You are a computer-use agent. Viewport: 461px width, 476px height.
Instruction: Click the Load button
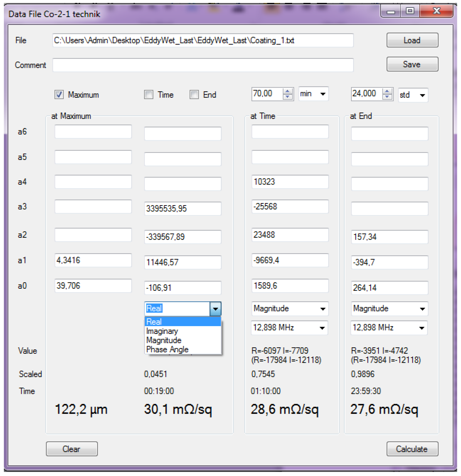412,40
